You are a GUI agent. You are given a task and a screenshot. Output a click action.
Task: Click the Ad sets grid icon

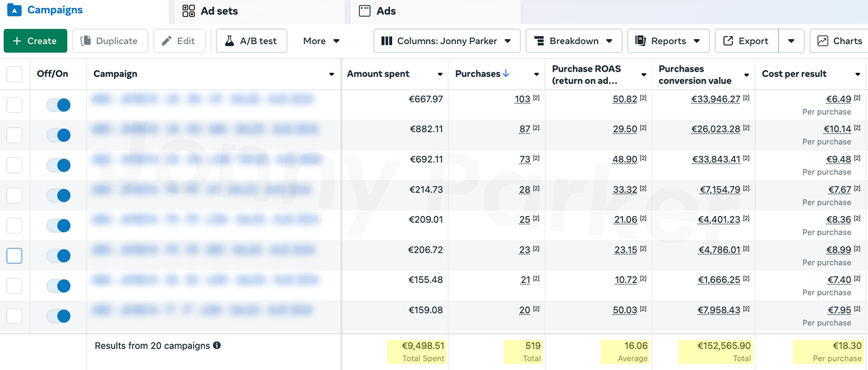(189, 11)
